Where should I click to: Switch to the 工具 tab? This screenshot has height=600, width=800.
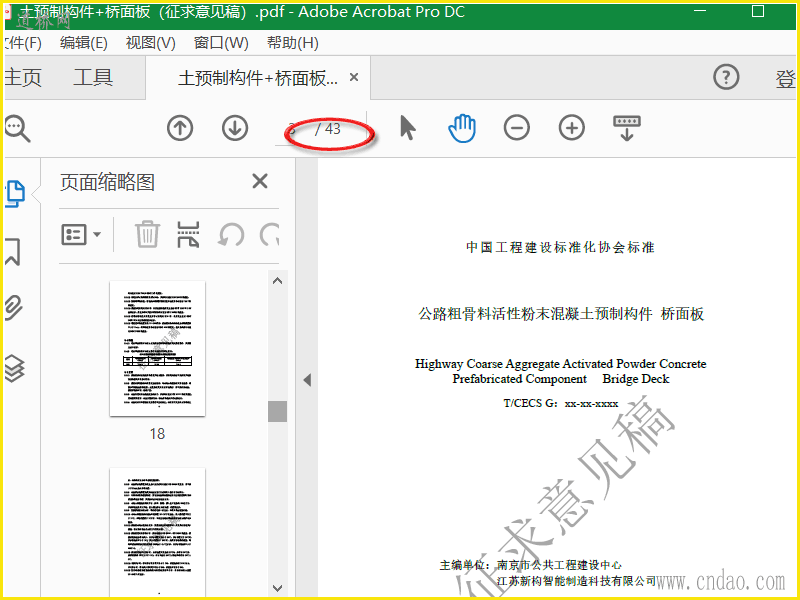click(93, 78)
